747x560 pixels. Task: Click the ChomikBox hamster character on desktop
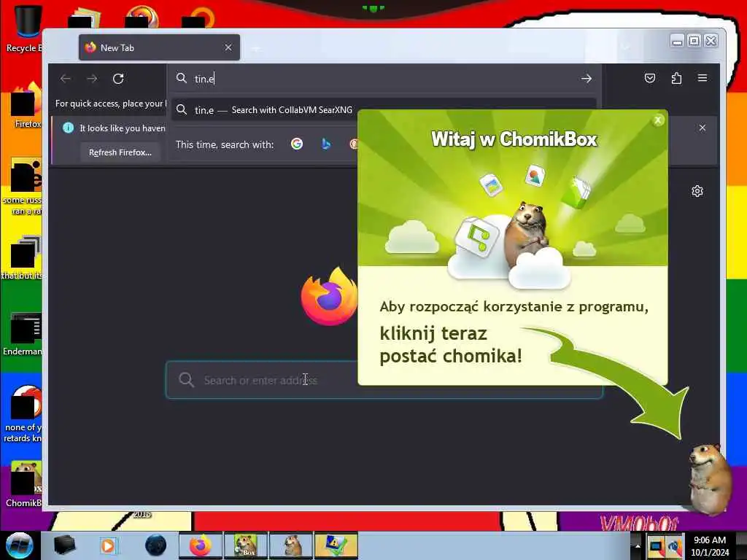710,478
